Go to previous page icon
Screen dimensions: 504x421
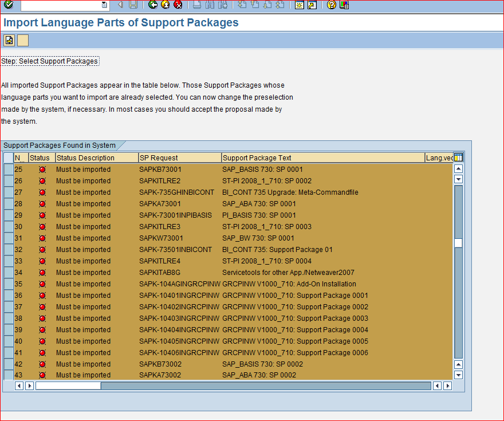(x=254, y=5)
